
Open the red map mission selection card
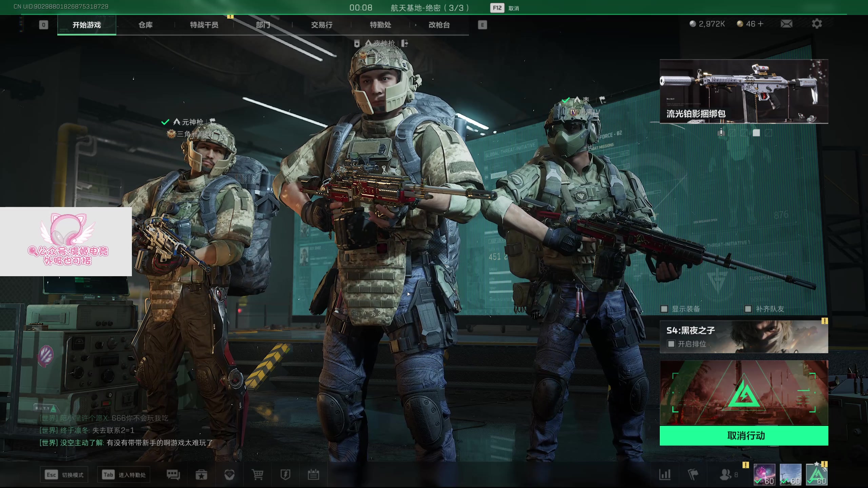[x=744, y=392]
